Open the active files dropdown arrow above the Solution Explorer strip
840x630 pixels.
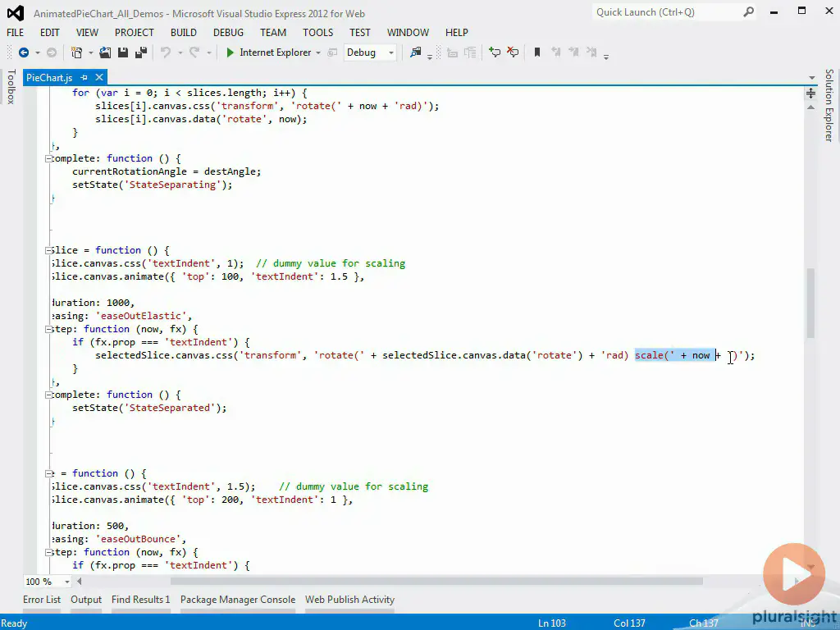(811, 78)
